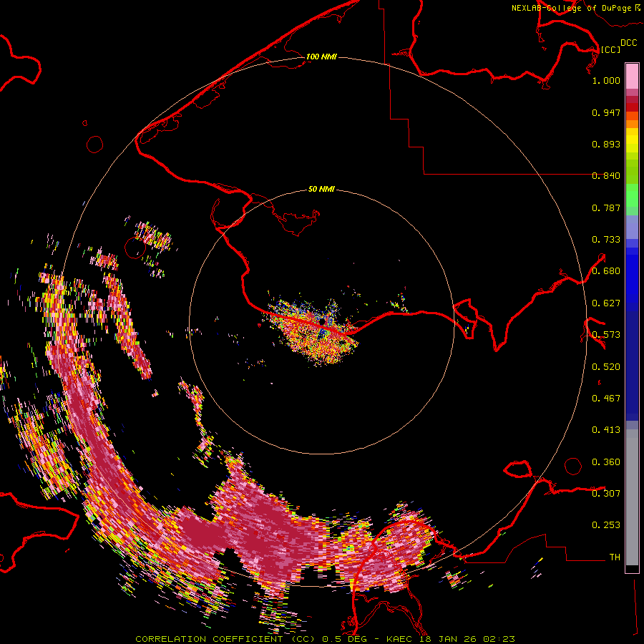This screenshot has width=644, height=644.
Task: Click the black radar site center dot
Action: [x=323, y=321]
